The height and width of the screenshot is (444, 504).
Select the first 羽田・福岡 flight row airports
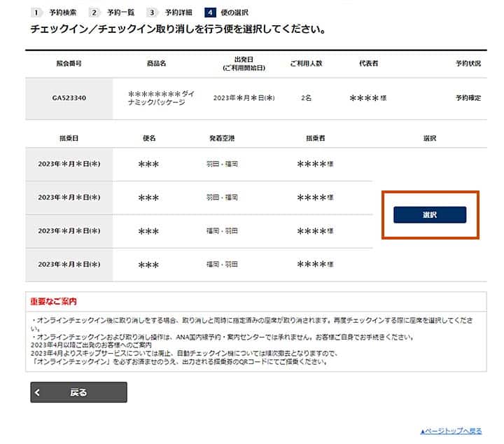coord(222,164)
